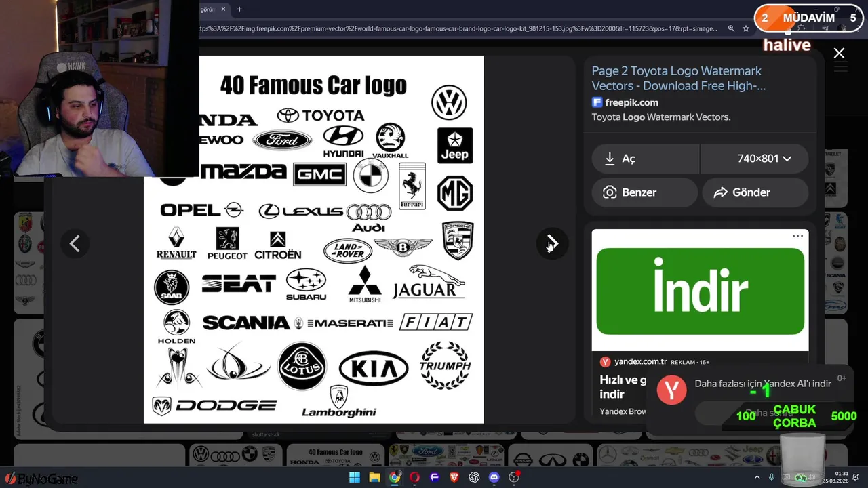Close the image viewer with the X
Image resolution: width=868 pixels, height=488 pixels.
pos(839,53)
